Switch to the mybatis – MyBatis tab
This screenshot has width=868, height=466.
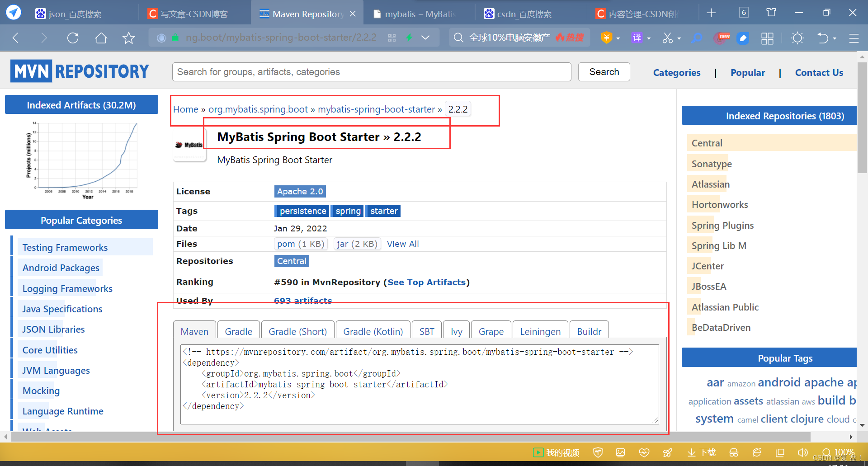(419, 14)
